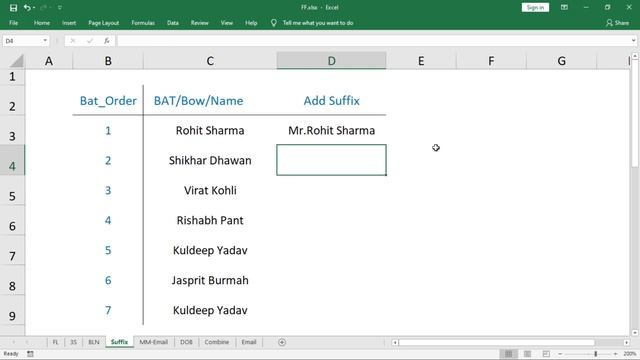
Task: Open the File menu
Action: 13,23
